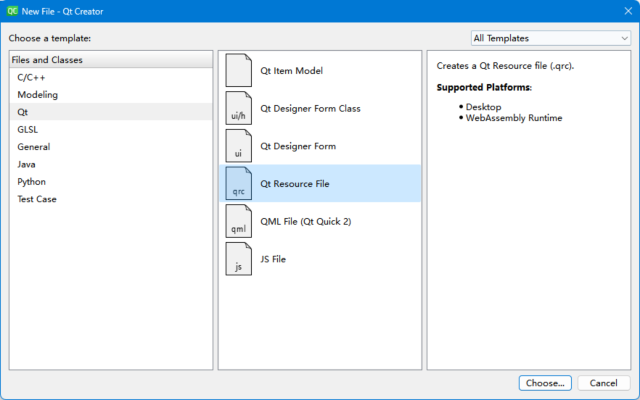Click the js file icon
Viewport: 640px width, 400px height.
[239, 259]
